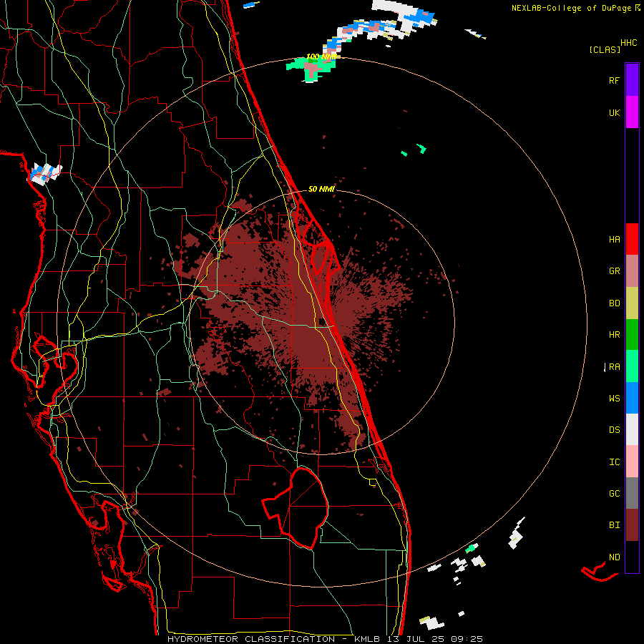
Task: Click the HR green legend swatch
Action: 632,334
